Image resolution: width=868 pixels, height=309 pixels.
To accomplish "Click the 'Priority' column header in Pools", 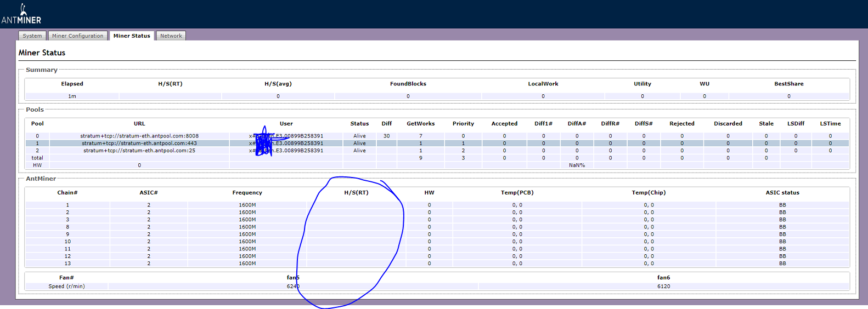I will click(463, 124).
